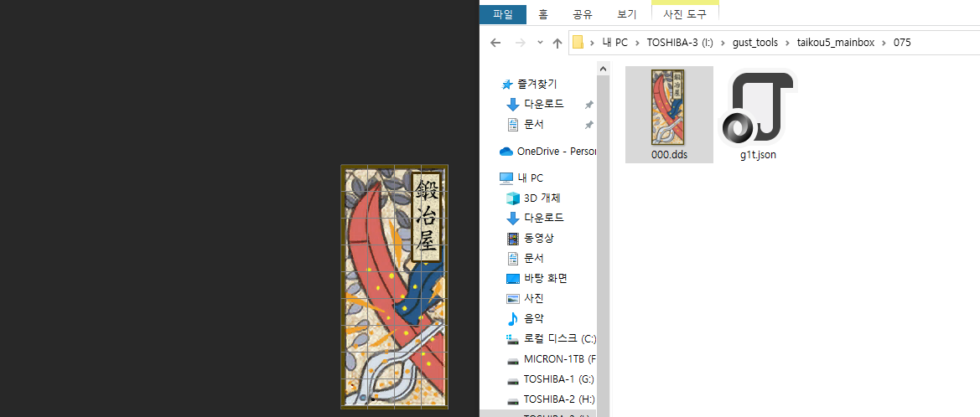Select TOSHIBA-3 (I:) in the address path

[679, 43]
